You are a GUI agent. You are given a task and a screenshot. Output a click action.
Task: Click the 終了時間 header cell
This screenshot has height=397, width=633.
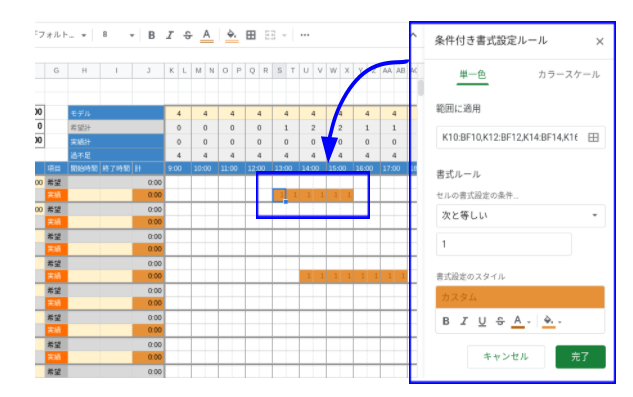[x=116, y=168]
